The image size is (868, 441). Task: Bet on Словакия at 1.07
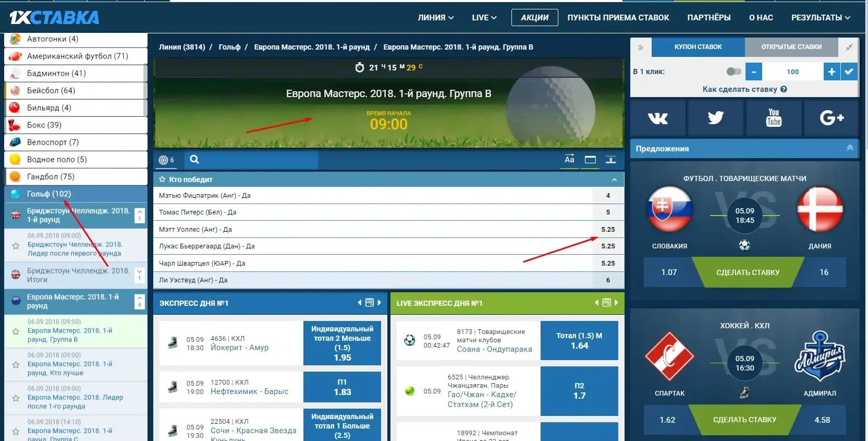[x=669, y=272]
